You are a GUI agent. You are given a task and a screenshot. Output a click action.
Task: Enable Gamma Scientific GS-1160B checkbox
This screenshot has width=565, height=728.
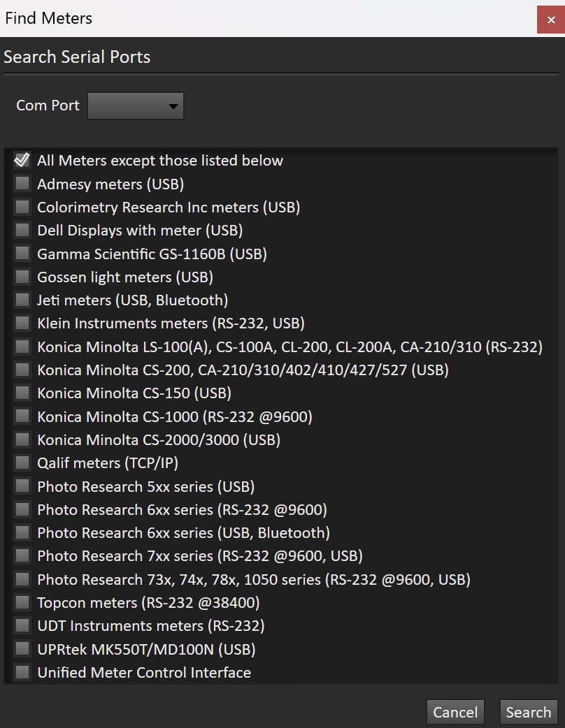point(22,254)
